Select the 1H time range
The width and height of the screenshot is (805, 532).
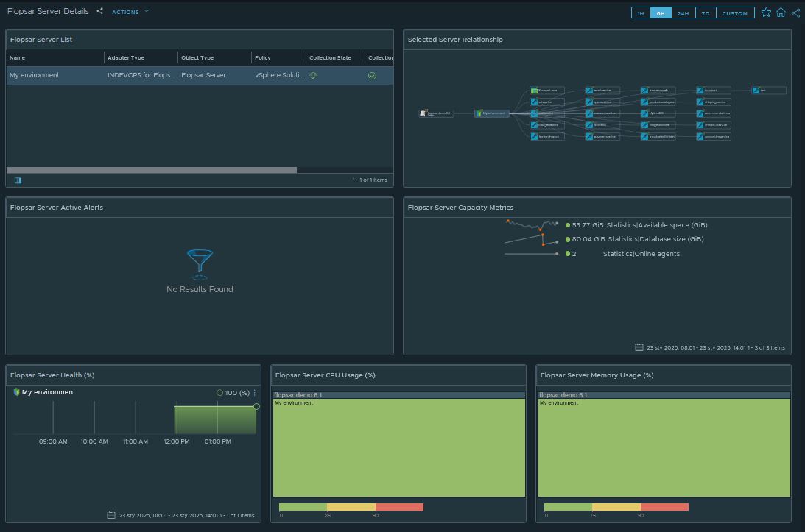click(x=641, y=13)
